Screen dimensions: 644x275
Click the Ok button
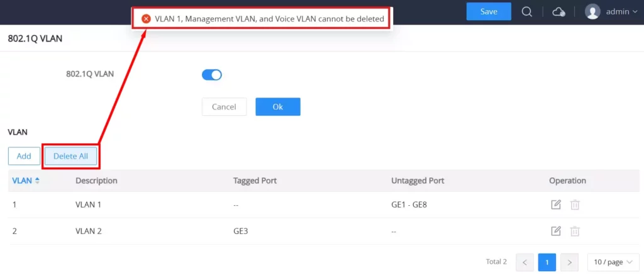tap(278, 107)
